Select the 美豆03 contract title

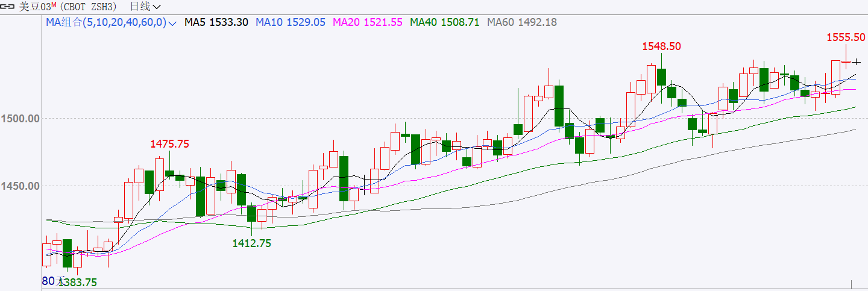coord(39,7)
